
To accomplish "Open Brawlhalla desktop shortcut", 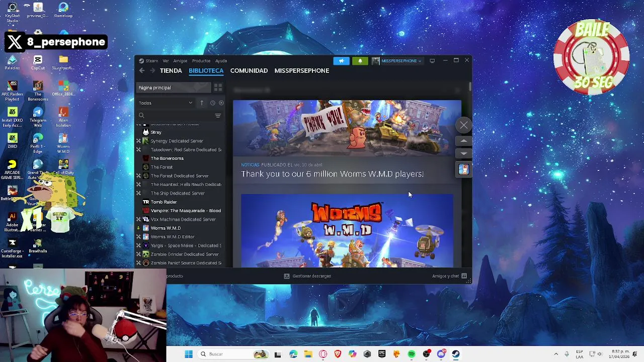I will pyautogui.click(x=38, y=246).
